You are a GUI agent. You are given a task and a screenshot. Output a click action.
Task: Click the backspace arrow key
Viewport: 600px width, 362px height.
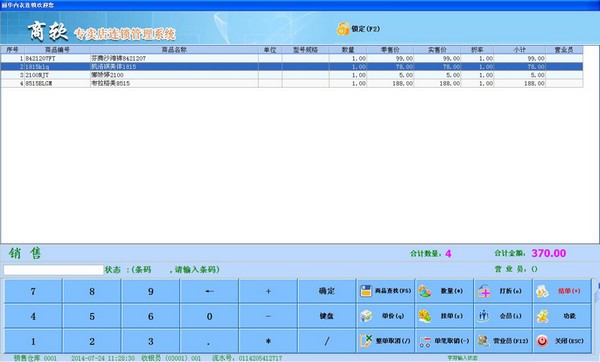[x=209, y=291]
